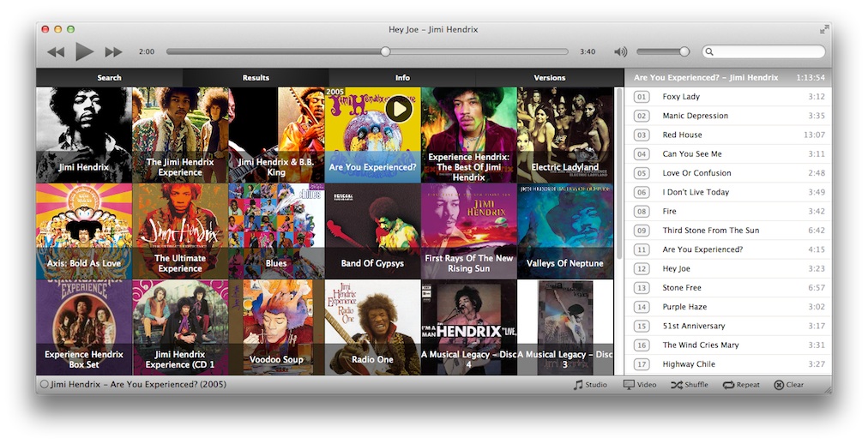Image resolution: width=868 pixels, height=444 pixels.
Task: Clear the playlist
Action: pos(788,385)
